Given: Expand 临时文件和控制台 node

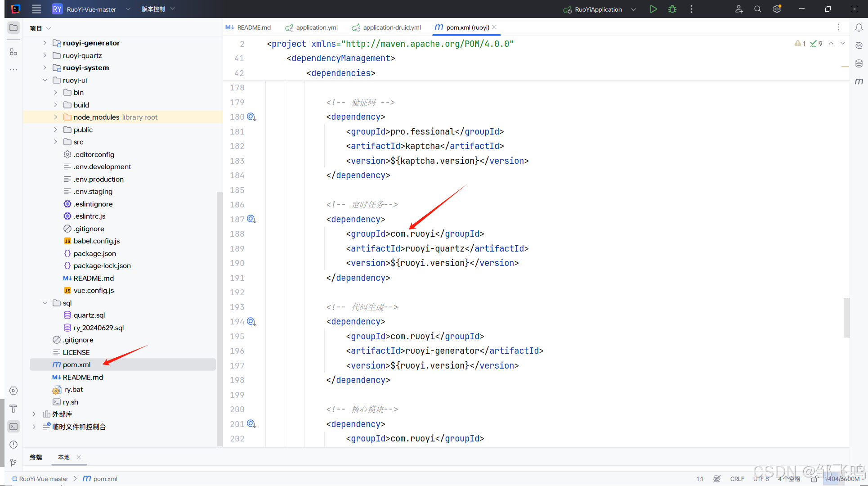Looking at the screenshot, I should 34,427.
